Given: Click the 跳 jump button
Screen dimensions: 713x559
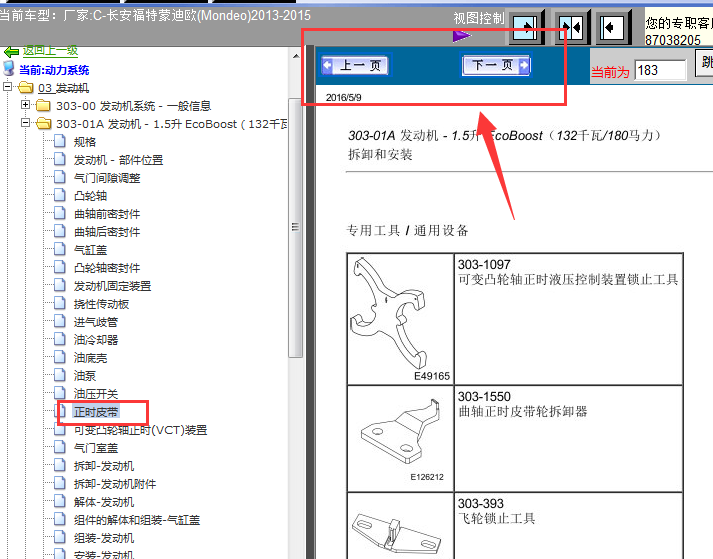Looking at the screenshot, I should click(704, 63).
